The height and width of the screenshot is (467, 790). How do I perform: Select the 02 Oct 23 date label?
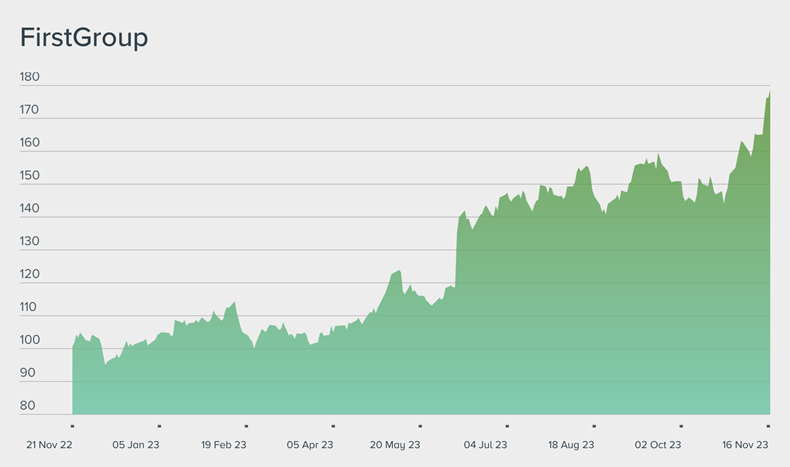tap(658, 444)
